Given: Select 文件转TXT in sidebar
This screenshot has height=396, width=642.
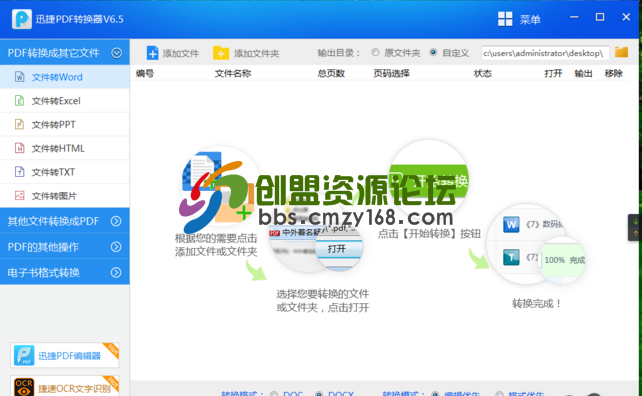Looking at the screenshot, I should click(65, 172).
